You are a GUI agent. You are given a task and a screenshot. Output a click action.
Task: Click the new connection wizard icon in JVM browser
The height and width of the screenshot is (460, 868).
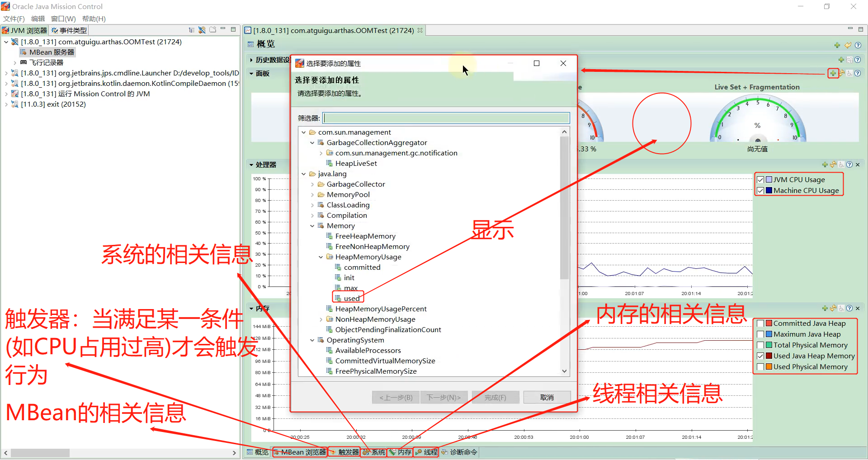pyautogui.click(x=202, y=30)
